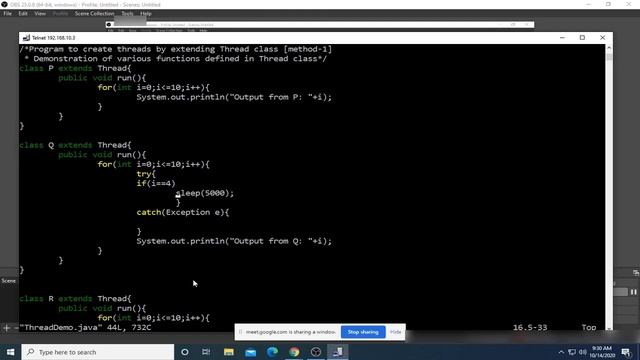
Task: Click the "catch(Exception e){" line
Action: point(183,212)
